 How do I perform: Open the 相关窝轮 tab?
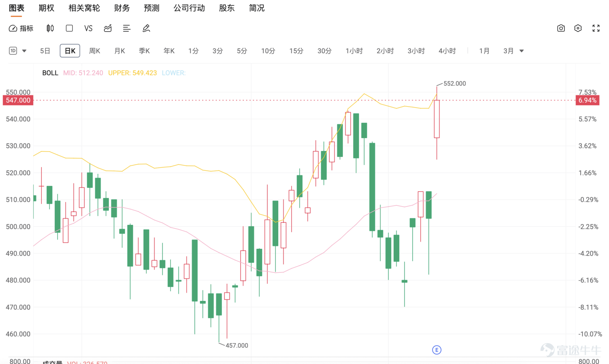point(84,8)
